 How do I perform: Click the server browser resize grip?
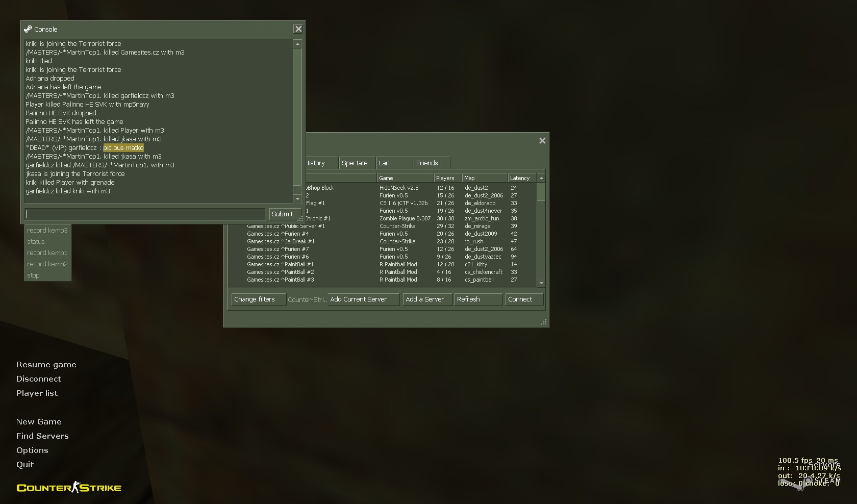(544, 322)
